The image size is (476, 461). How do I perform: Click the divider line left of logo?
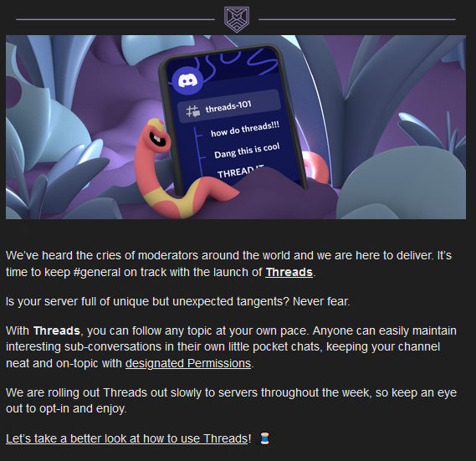point(115,19)
